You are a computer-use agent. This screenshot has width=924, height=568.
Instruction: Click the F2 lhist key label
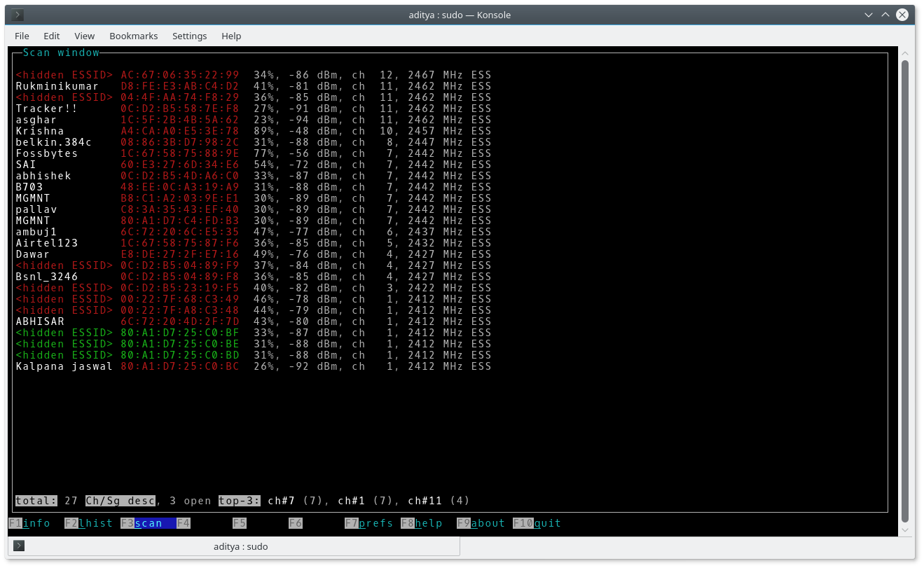(x=89, y=523)
